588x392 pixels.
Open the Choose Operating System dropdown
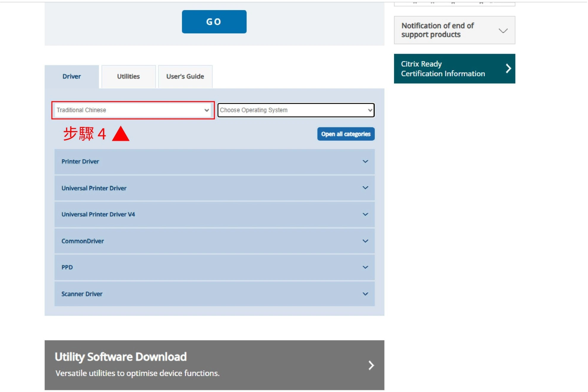coord(296,110)
